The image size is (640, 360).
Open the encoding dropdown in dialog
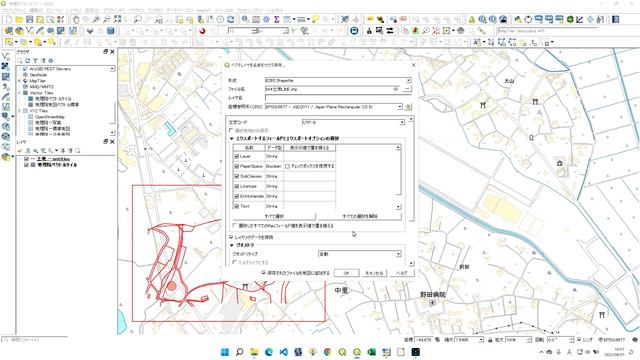click(x=353, y=122)
